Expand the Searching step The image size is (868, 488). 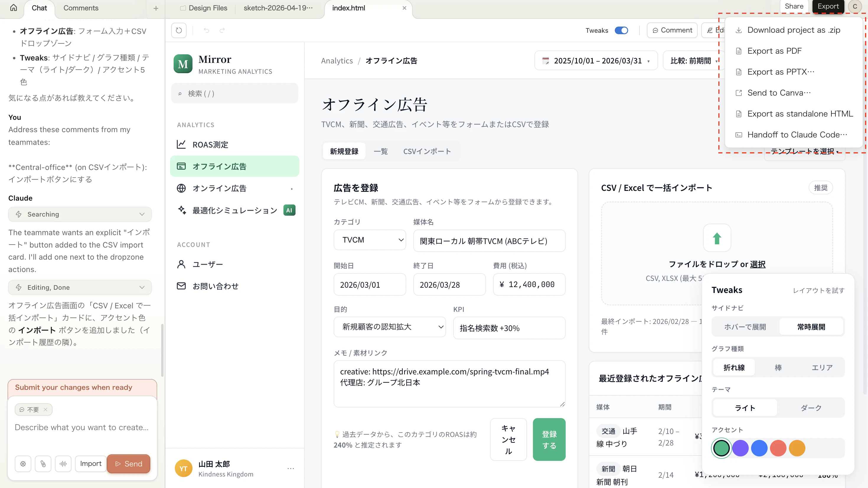click(x=80, y=214)
